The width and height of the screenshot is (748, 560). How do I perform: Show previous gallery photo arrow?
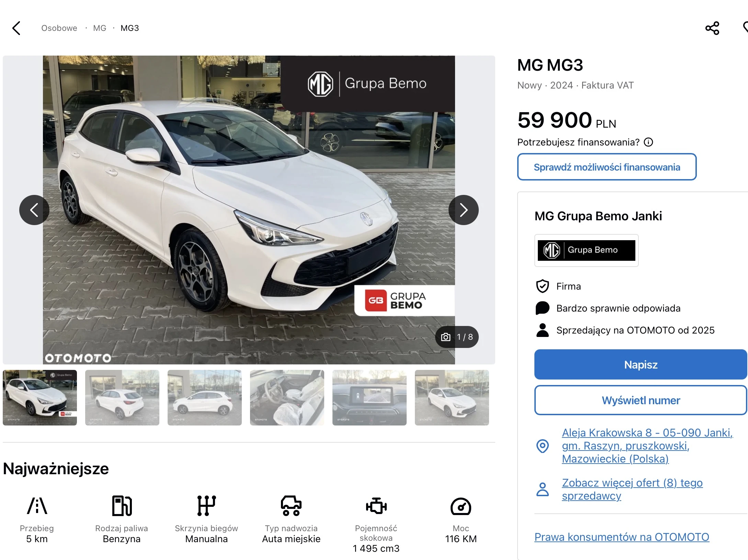pos(34,210)
